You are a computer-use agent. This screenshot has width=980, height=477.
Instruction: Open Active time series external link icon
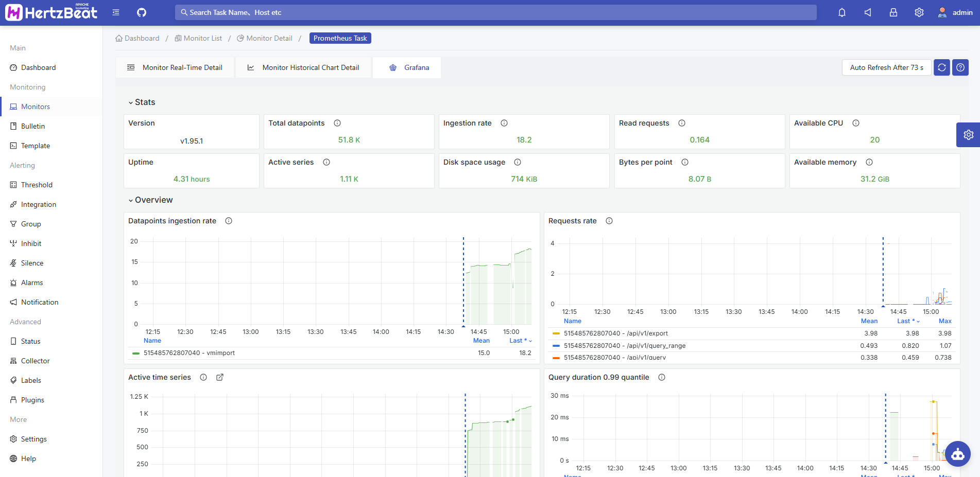tap(220, 377)
